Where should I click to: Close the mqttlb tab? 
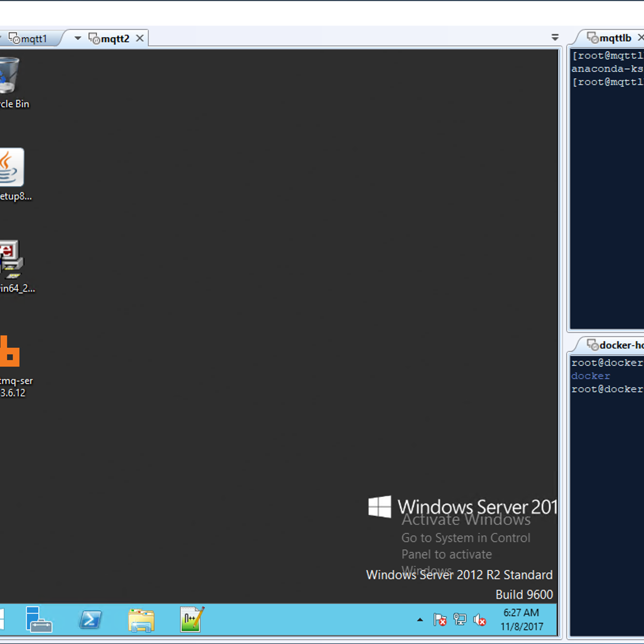[641, 37]
